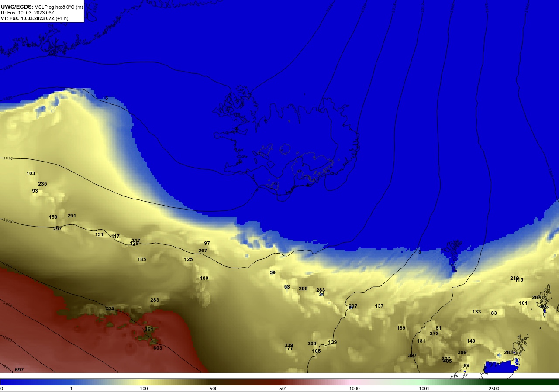Click the 149 value on the map
Screen dimensions: 559x392
471,341
